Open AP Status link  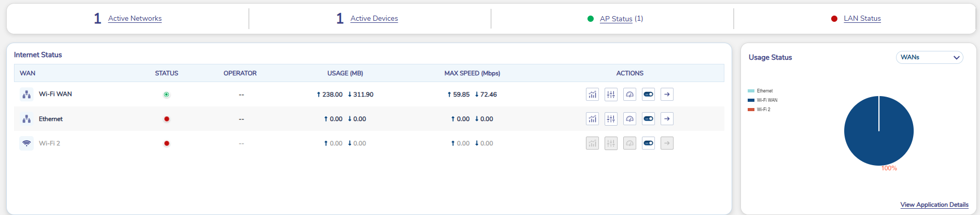(x=615, y=19)
